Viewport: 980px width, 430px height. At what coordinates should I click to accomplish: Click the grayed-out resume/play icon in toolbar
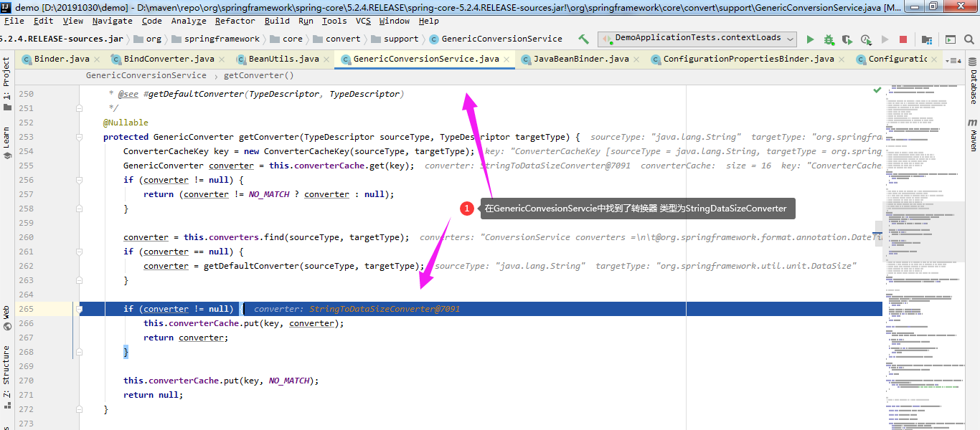885,39
